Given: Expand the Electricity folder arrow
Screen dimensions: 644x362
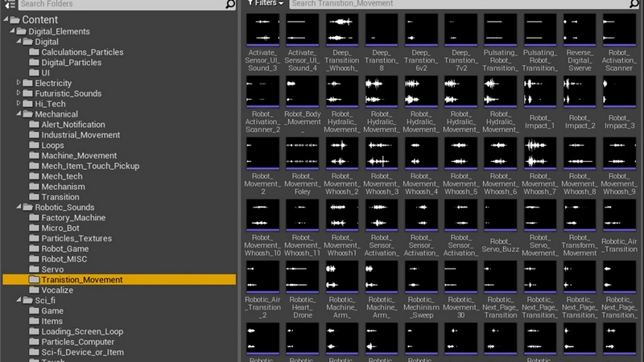Looking at the screenshot, I should coord(19,83).
